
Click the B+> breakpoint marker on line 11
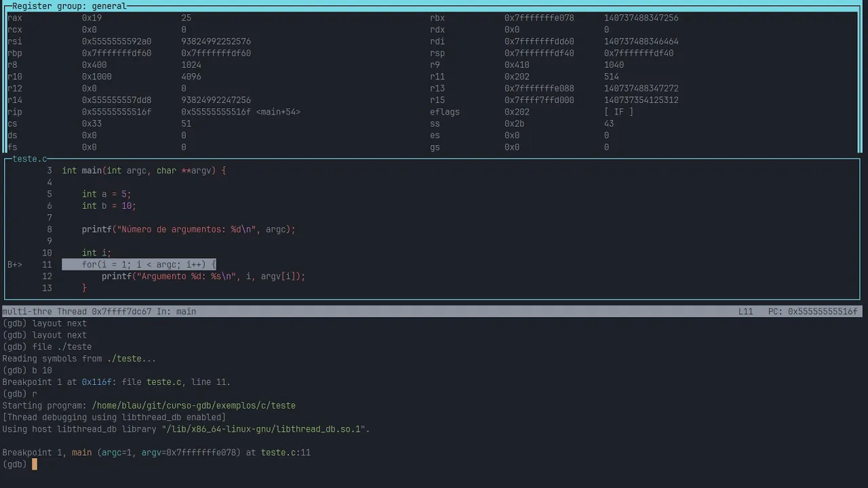click(x=15, y=264)
